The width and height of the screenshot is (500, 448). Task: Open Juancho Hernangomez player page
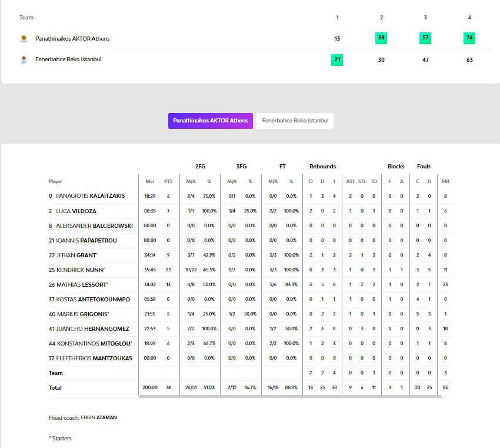[92, 328]
